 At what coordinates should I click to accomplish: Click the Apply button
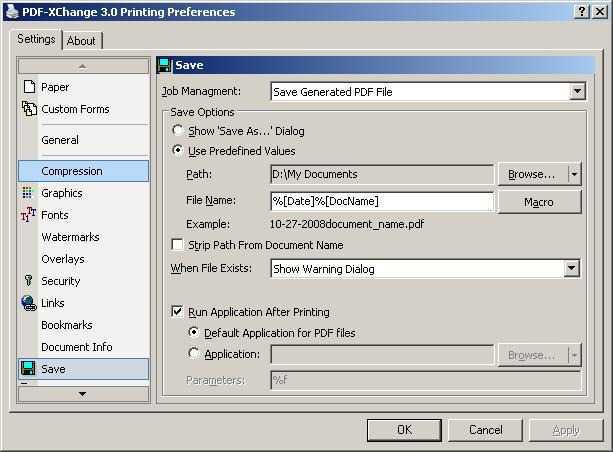tap(566, 430)
